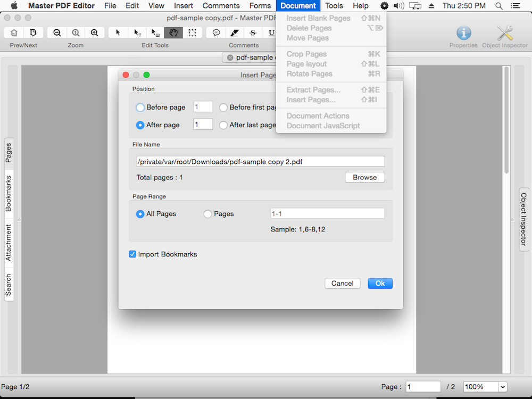Screen dimensions: 532x399
Task: Click the page range 1-1 field
Action: coord(327,213)
